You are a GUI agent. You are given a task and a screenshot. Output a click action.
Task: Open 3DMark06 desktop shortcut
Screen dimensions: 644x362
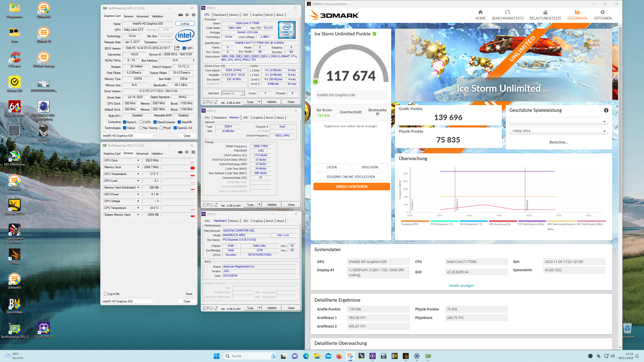(x=44, y=10)
